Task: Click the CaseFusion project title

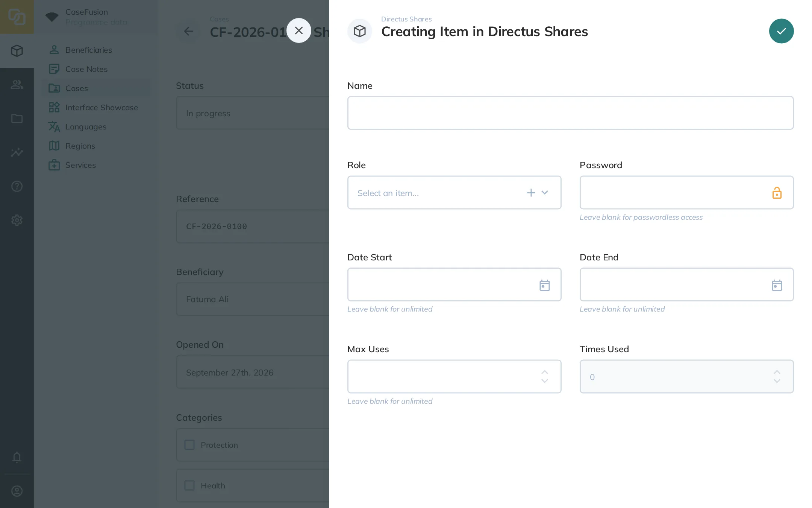Action: pos(86,12)
